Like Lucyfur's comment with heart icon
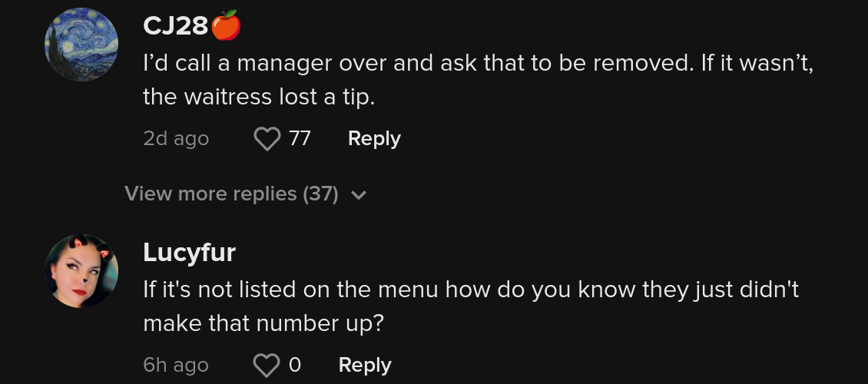The image size is (868, 384). point(267,366)
